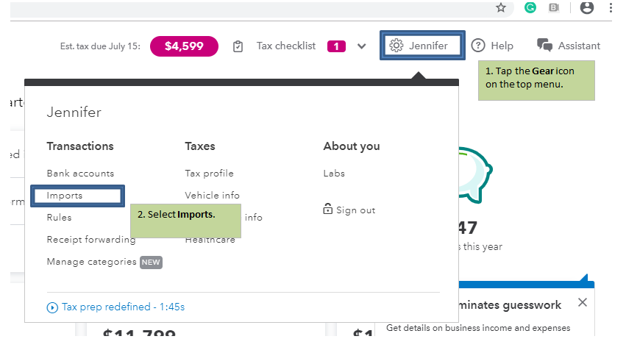
Task: Open the Chrome profile avatar icon
Action: 586,7
